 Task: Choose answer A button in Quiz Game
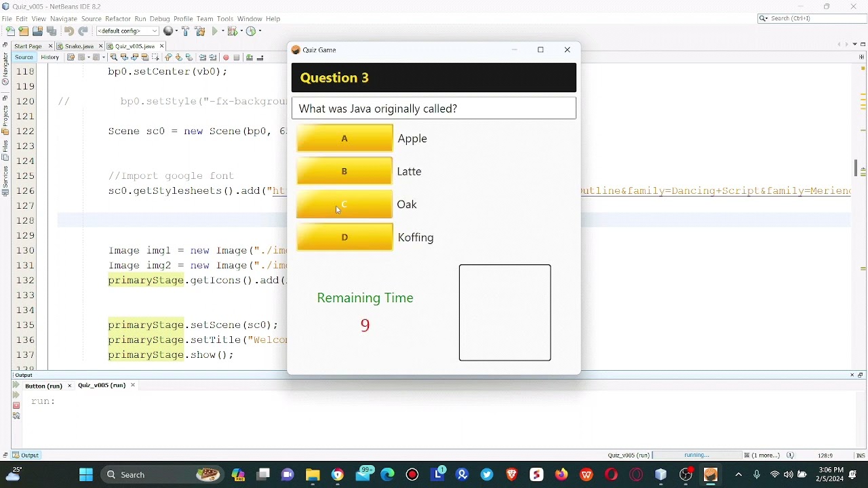(344, 138)
